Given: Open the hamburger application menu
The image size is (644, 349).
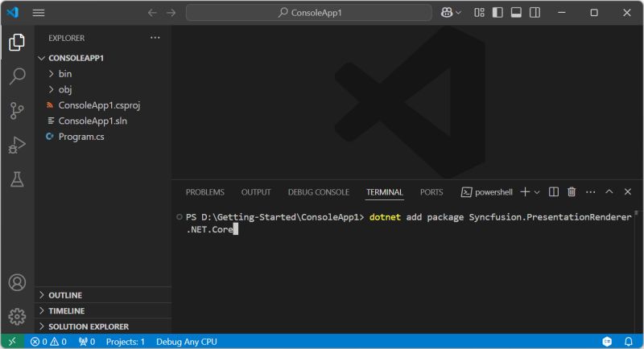Looking at the screenshot, I should tap(39, 13).
